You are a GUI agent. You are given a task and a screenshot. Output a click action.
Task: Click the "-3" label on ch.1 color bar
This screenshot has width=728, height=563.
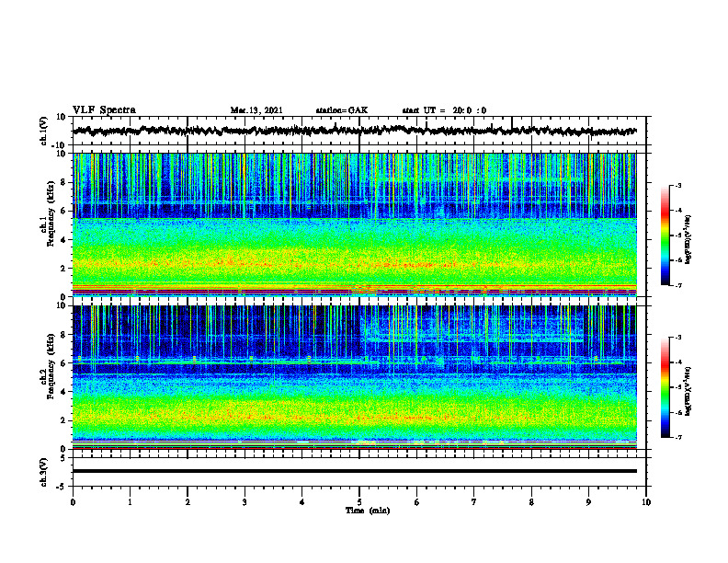[x=677, y=185]
